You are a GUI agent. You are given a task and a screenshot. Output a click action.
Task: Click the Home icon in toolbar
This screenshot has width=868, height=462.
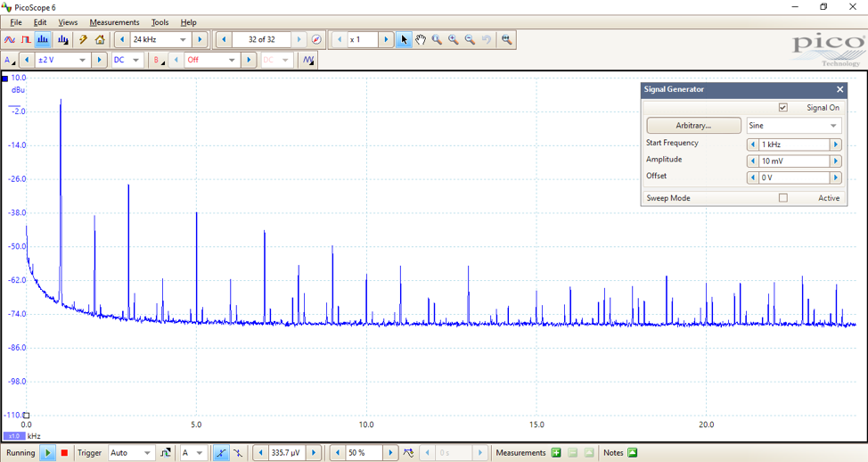point(100,40)
